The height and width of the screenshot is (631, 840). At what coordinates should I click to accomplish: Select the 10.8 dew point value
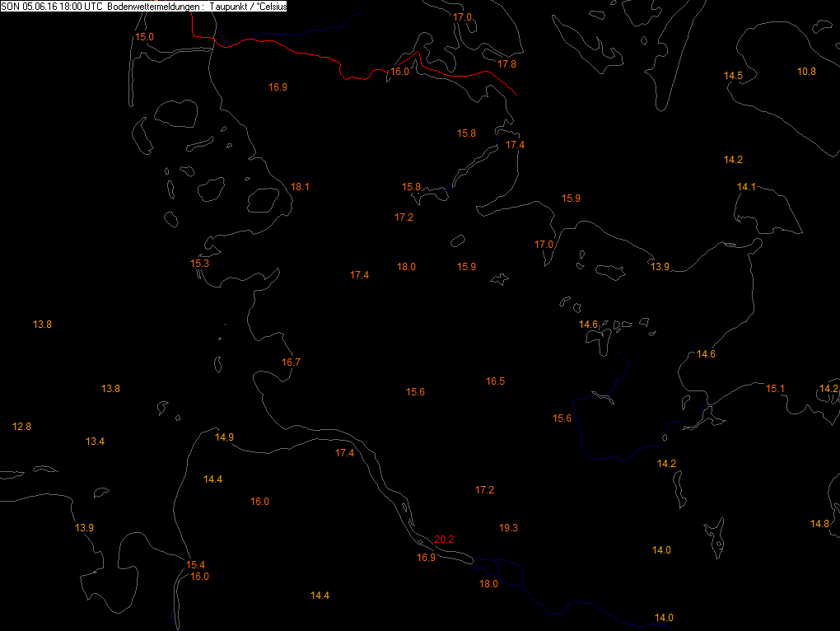806,72
